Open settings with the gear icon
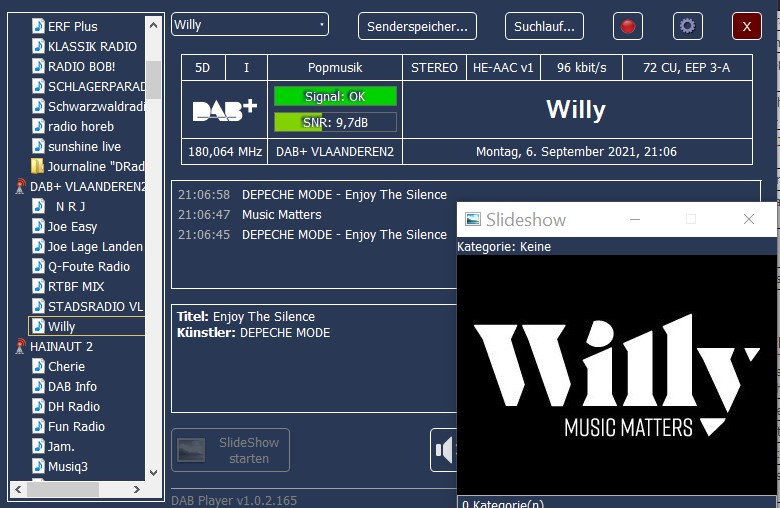Viewport: 780px width, 508px height. pyautogui.click(x=687, y=26)
